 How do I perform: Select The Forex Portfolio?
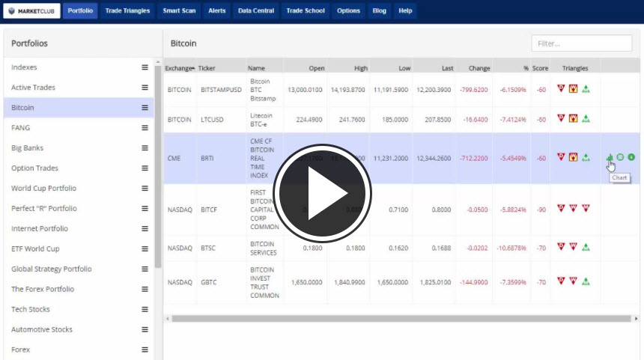79,289
